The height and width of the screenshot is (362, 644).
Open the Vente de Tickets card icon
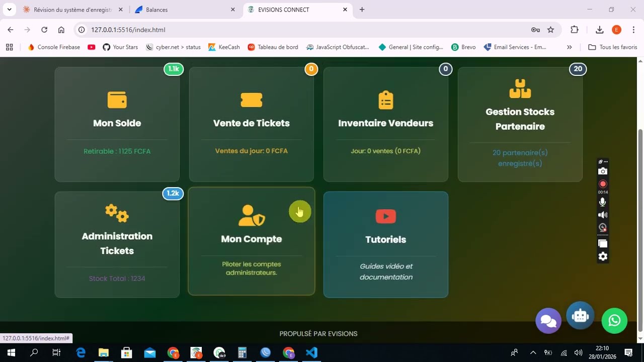pos(251,100)
